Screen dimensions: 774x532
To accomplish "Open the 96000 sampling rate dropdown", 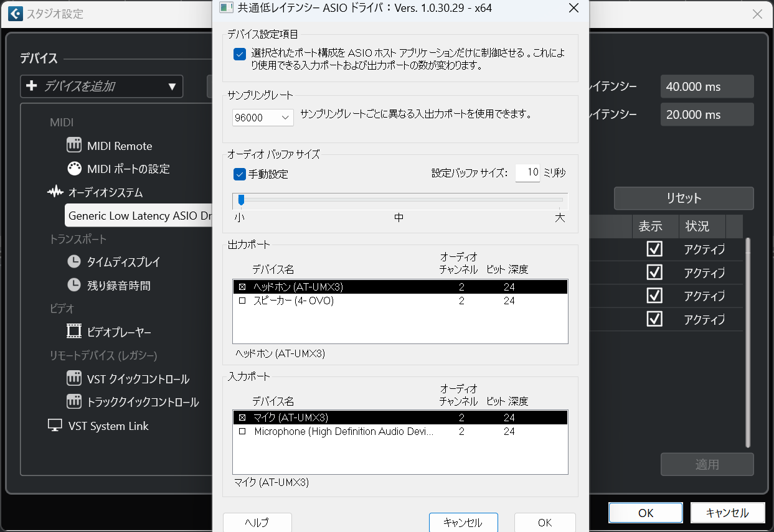I will click(263, 118).
